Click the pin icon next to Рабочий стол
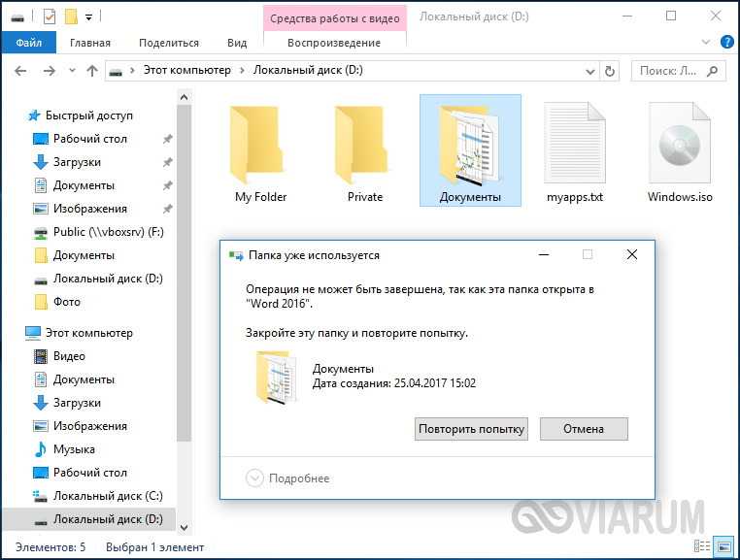The image size is (740, 560). click(x=167, y=139)
